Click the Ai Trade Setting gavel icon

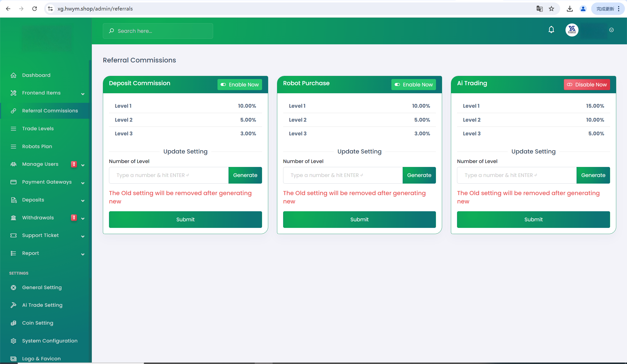pos(13,305)
